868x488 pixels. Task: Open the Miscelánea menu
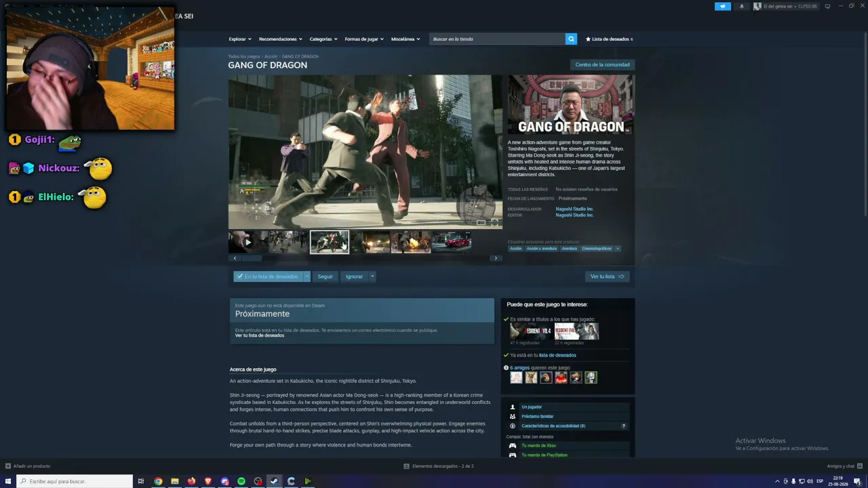click(406, 39)
